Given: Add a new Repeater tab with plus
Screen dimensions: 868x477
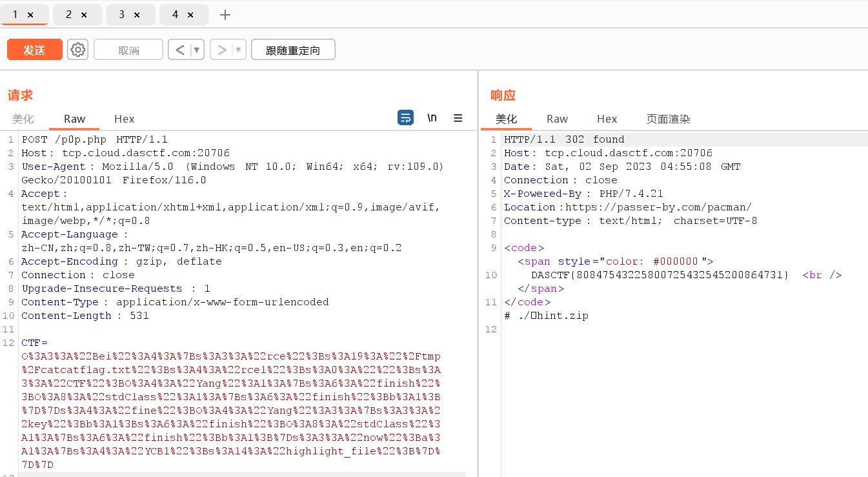Looking at the screenshot, I should click(x=225, y=14).
